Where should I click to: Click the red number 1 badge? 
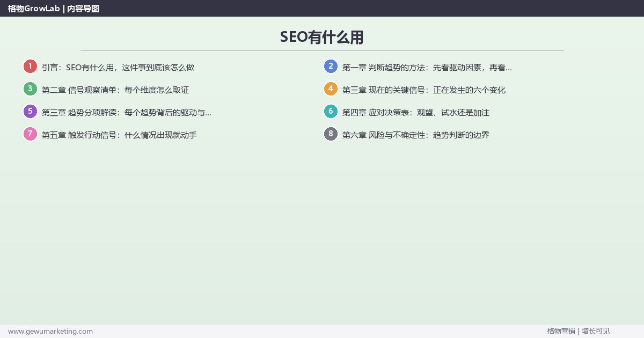pyautogui.click(x=30, y=67)
